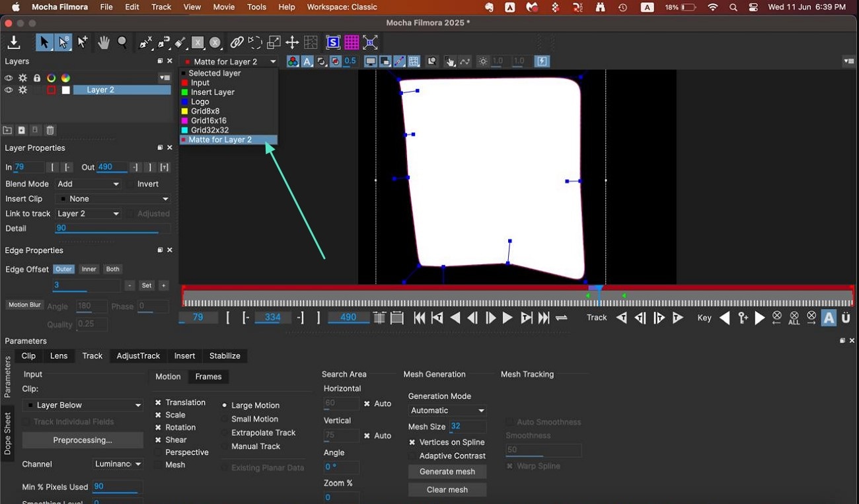Select the Pick Both arrow tool
859x504 pixels.
point(63,42)
